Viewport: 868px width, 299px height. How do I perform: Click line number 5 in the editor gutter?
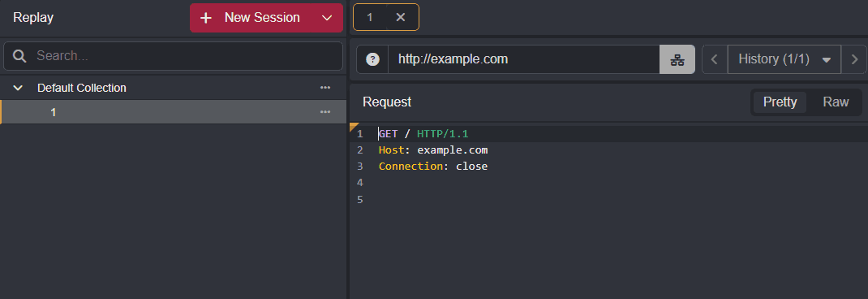pyautogui.click(x=360, y=199)
